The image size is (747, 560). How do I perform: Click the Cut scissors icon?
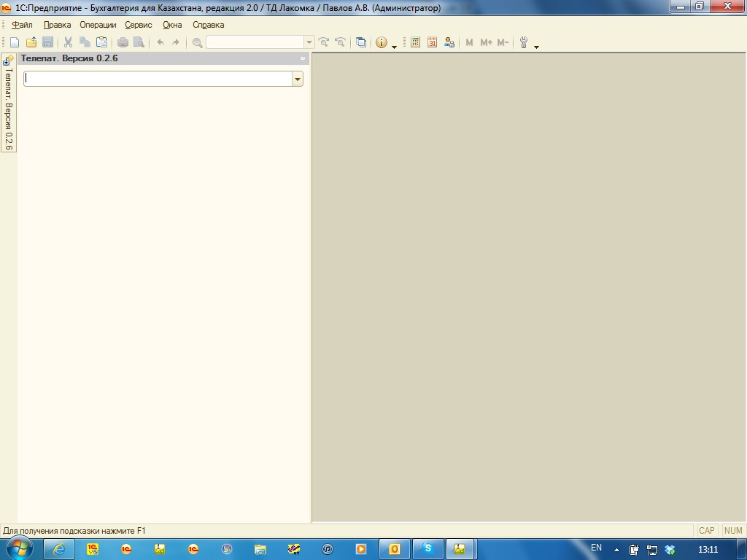click(68, 42)
